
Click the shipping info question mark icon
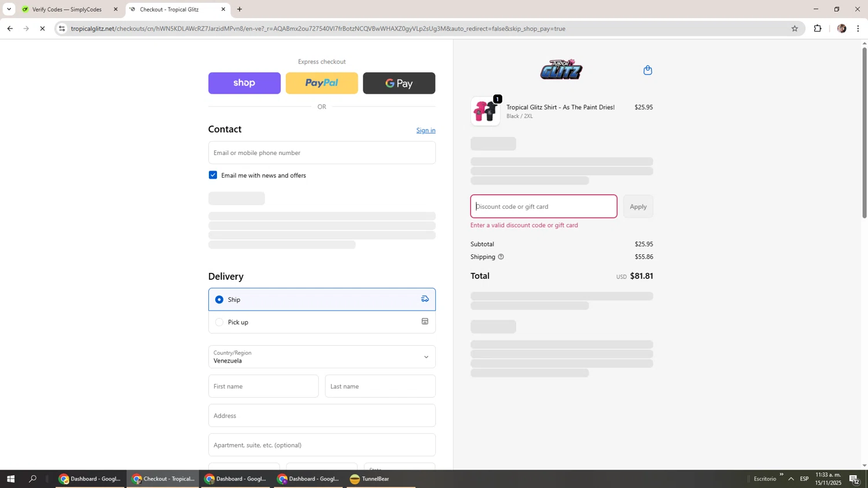[x=501, y=257]
